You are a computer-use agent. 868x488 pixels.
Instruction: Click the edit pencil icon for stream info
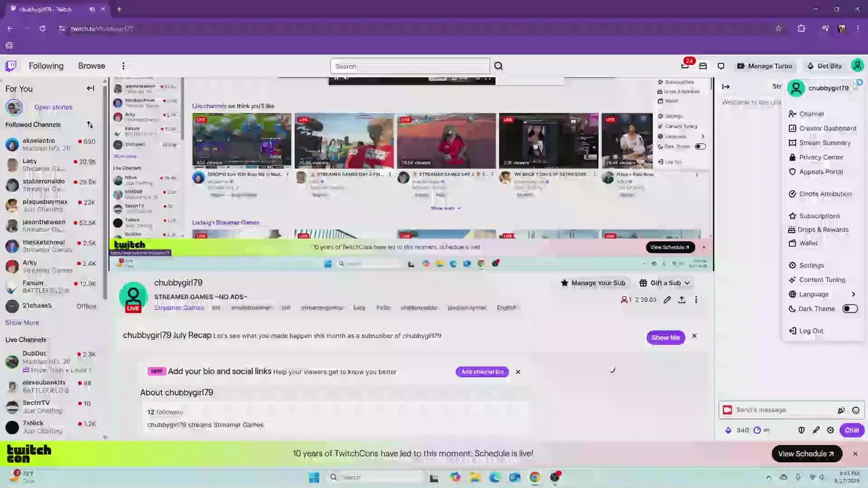pyautogui.click(x=667, y=300)
